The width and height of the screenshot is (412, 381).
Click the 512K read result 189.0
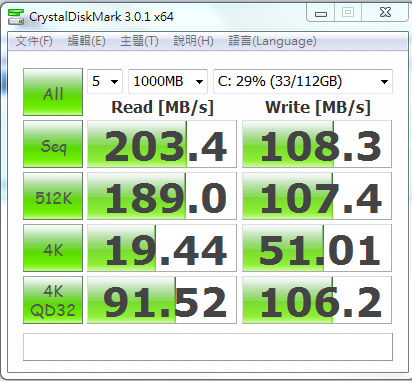coord(162,196)
